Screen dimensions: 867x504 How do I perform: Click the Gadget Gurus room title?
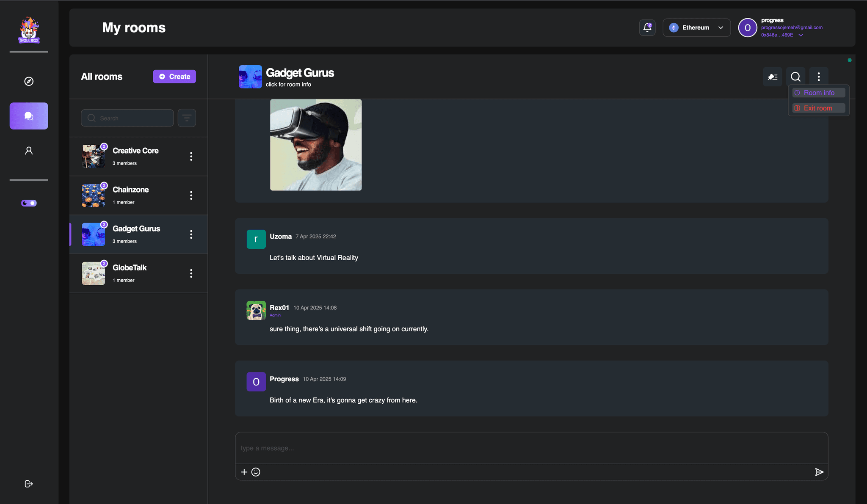click(x=300, y=73)
